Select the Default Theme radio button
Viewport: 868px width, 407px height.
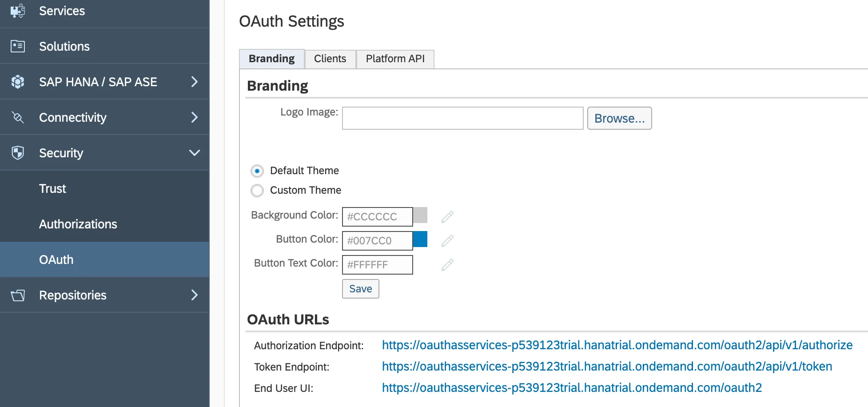tap(257, 171)
